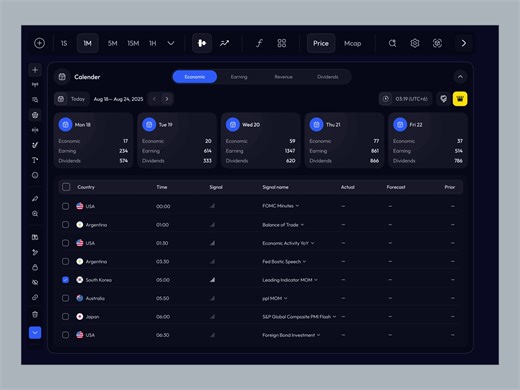Click the search refresh icon in top toolbar
Image resolution: width=520 pixels, height=390 pixels.
coord(392,43)
